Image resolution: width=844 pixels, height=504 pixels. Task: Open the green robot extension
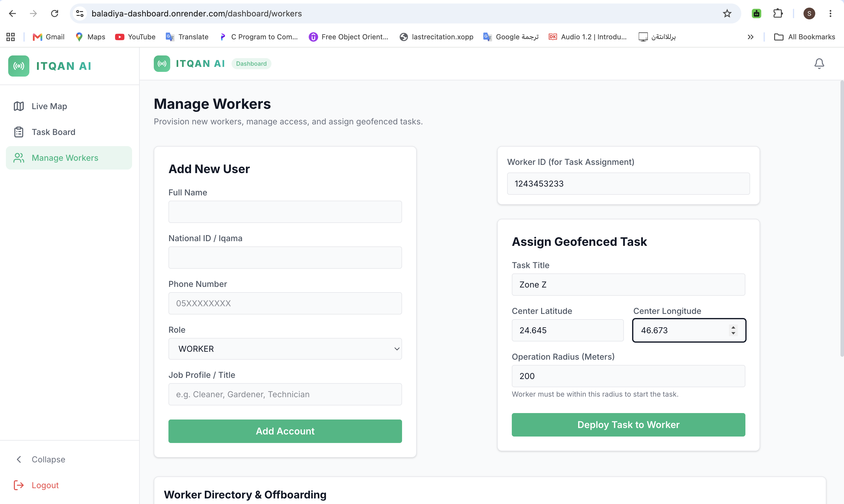tap(756, 13)
